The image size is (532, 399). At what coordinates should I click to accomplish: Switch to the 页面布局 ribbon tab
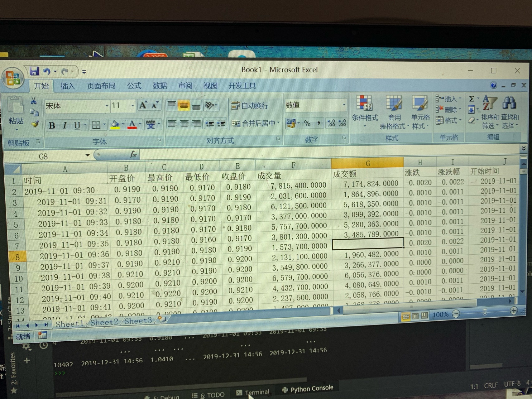click(101, 86)
